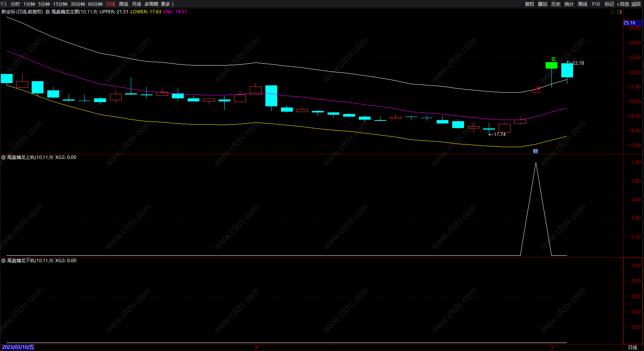
Task: Click the 2023/03/10/五 date label
Action: pos(18,347)
